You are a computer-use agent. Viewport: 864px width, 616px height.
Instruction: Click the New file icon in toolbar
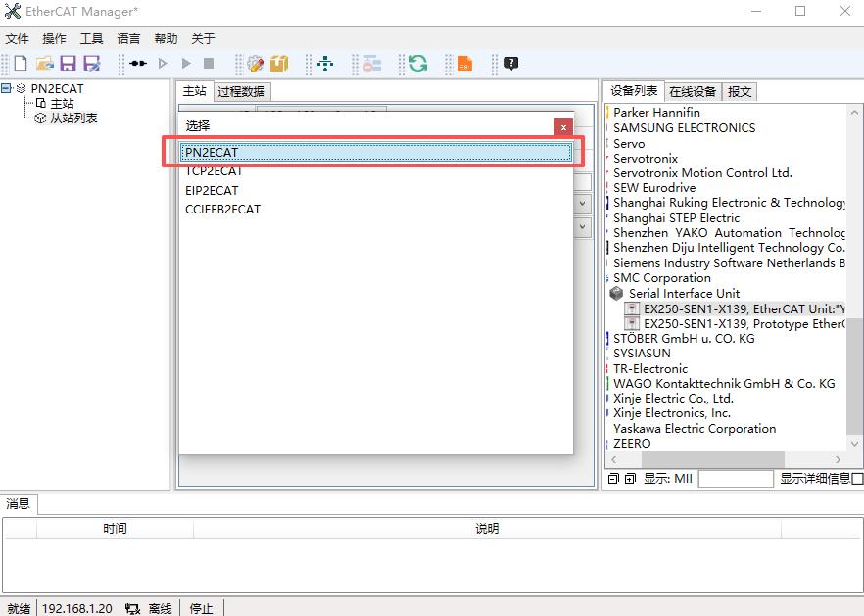(21, 64)
